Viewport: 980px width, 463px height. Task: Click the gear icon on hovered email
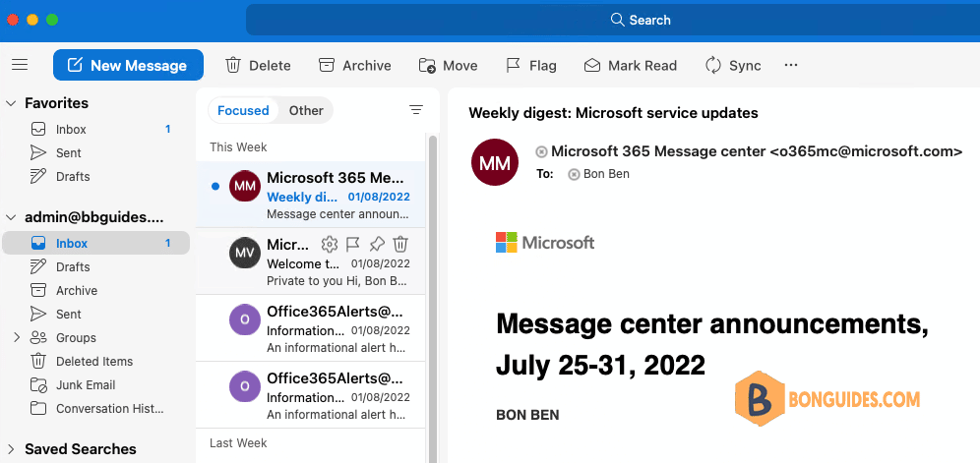point(330,244)
